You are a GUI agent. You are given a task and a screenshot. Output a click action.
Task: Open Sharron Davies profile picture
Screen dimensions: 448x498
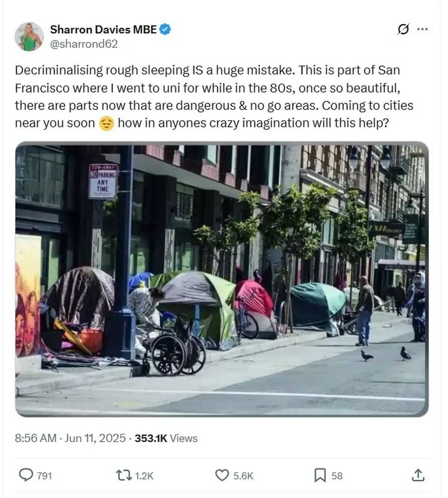(29, 36)
